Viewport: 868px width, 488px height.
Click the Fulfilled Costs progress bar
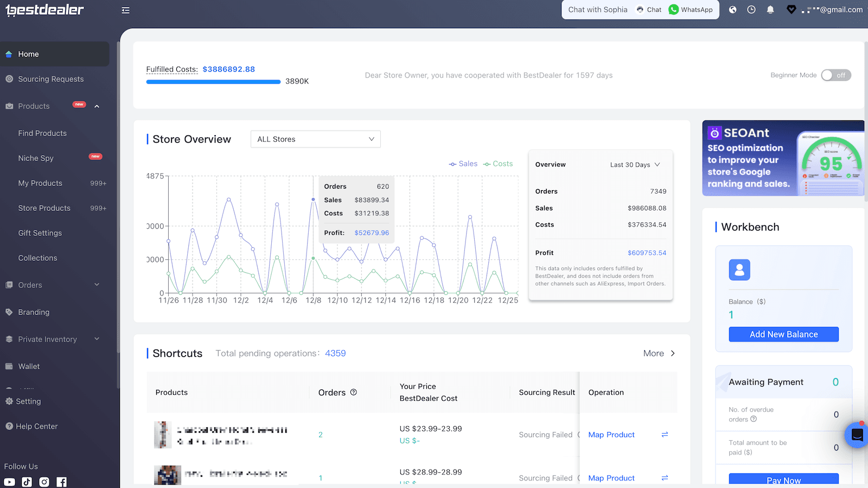coord(213,82)
